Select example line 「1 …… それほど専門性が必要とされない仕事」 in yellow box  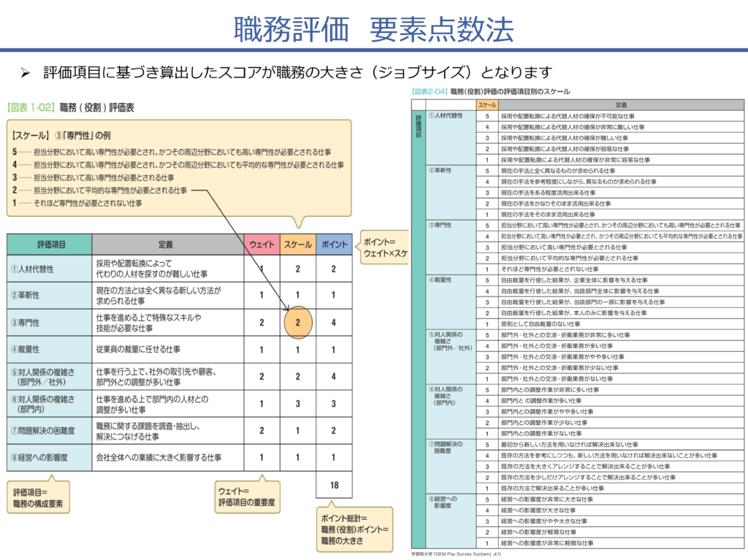click(x=77, y=203)
